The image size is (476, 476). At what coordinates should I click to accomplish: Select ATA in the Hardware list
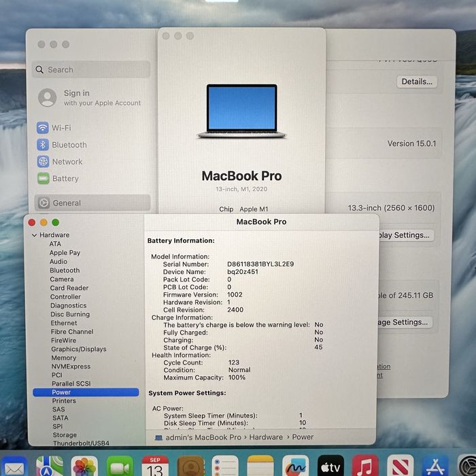(55, 243)
